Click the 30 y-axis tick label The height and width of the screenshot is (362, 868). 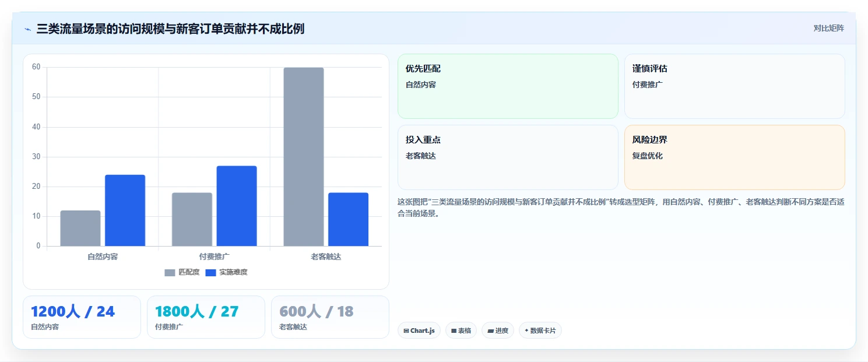(x=36, y=157)
